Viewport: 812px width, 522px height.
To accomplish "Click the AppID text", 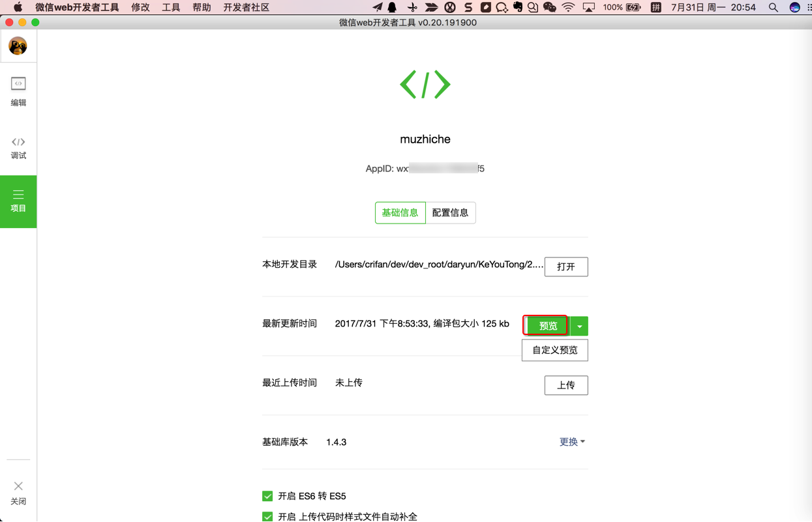I will click(x=425, y=168).
